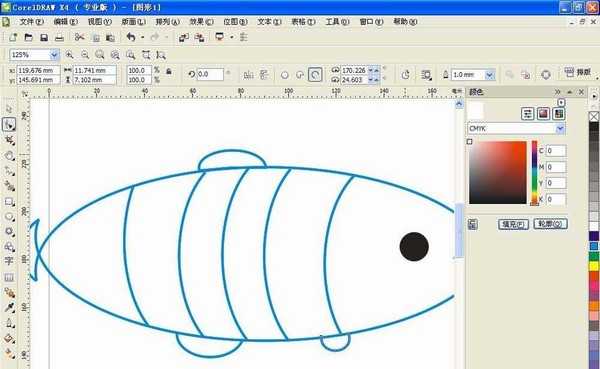Viewport: 600px width, 369px height.
Task: Click the Import icon
Action: pyautogui.click(x=184, y=37)
